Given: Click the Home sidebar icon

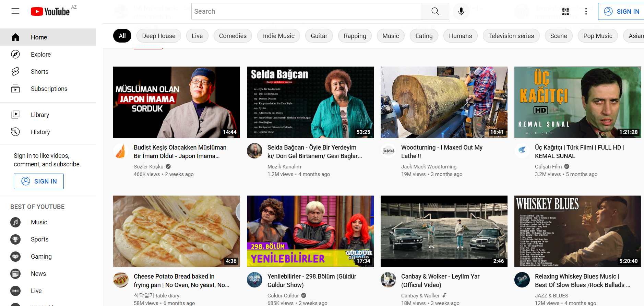Looking at the screenshot, I should [x=15, y=37].
